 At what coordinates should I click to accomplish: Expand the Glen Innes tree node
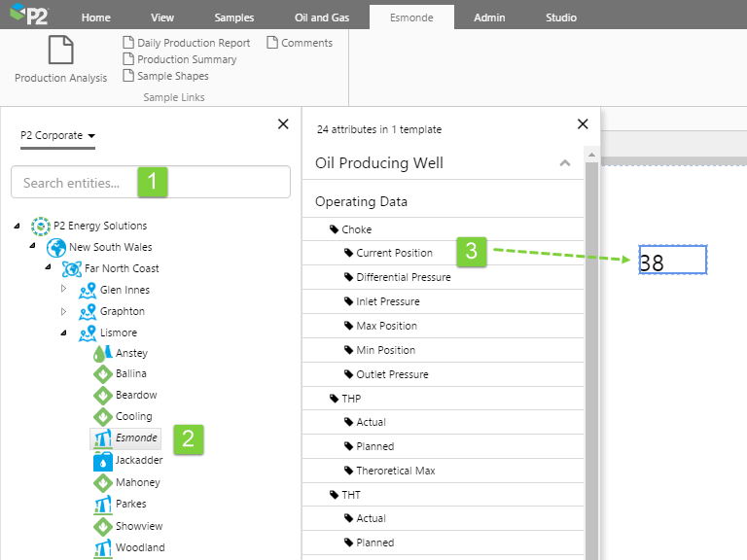click(x=65, y=290)
